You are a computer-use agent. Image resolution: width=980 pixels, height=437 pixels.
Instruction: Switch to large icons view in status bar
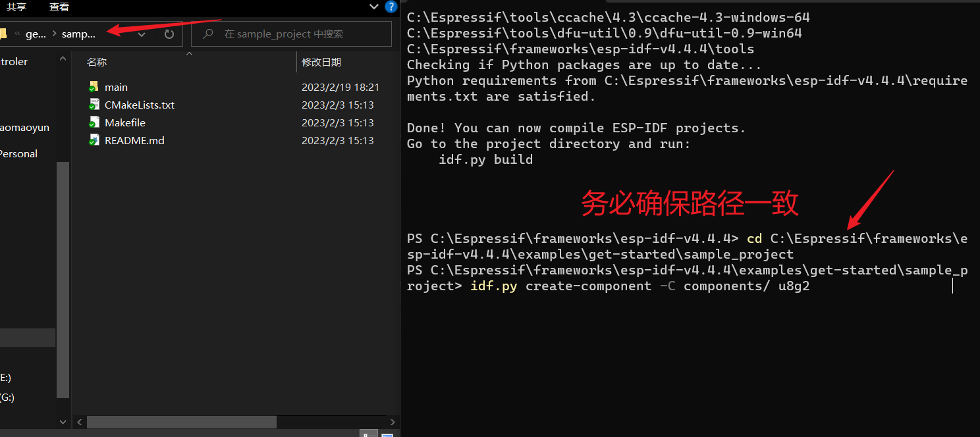pyautogui.click(x=387, y=434)
